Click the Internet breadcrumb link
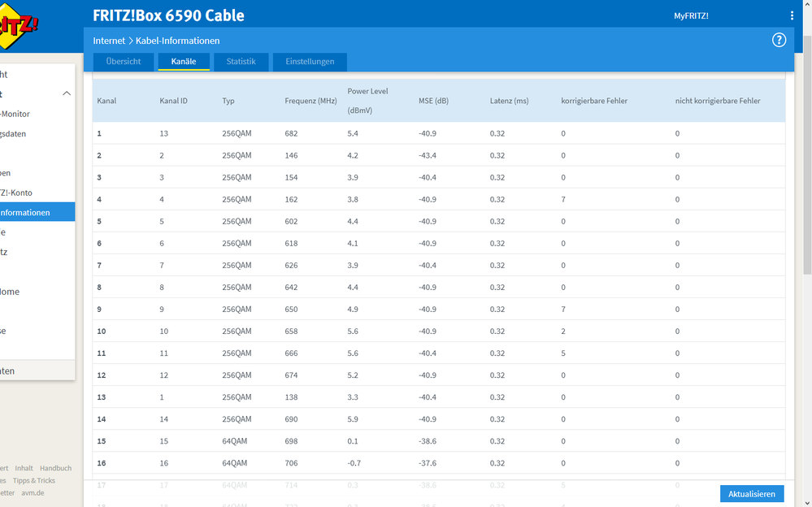 click(109, 41)
